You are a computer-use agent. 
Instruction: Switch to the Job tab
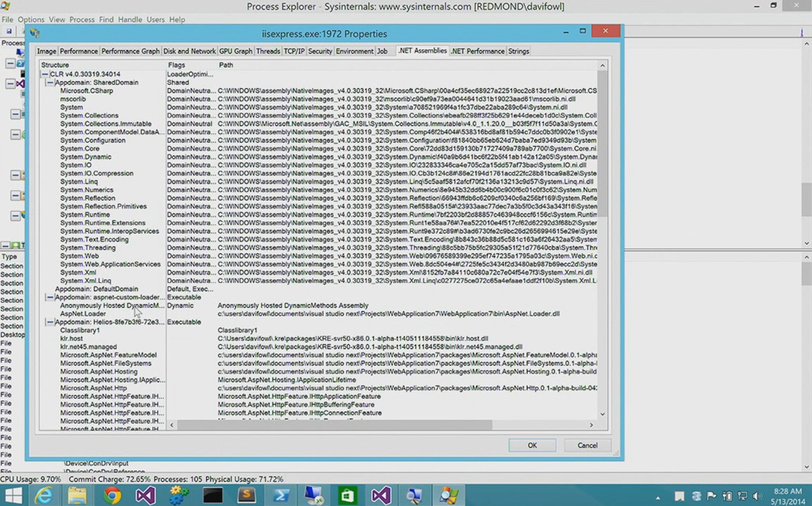coord(382,52)
